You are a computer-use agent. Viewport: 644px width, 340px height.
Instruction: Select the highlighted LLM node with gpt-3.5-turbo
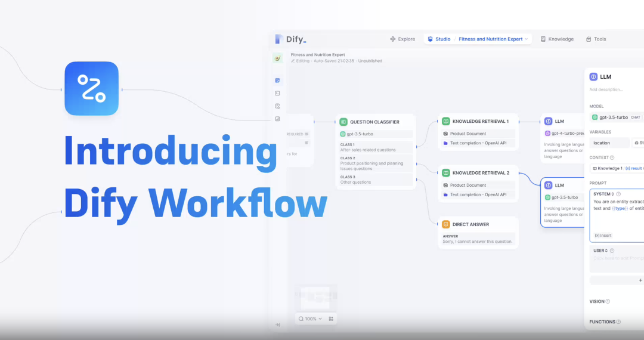click(x=563, y=202)
